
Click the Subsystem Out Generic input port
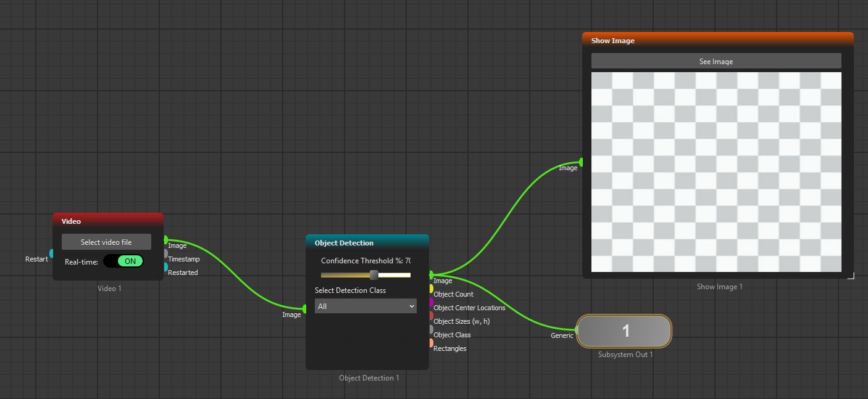coord(577,331)
